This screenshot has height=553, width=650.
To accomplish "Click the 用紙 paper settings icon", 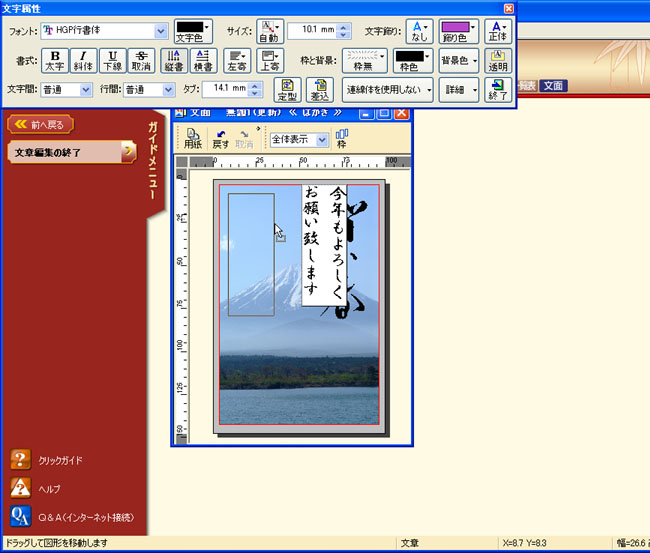I will coord(193,139).
